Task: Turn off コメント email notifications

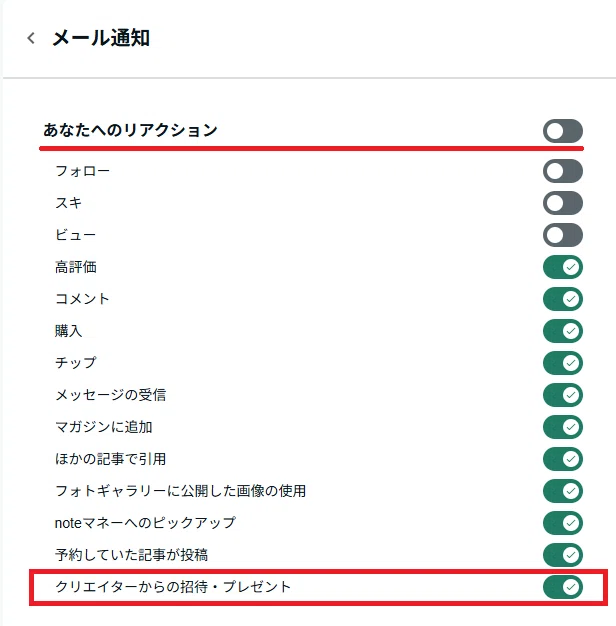Action: [x=563, y=299]
